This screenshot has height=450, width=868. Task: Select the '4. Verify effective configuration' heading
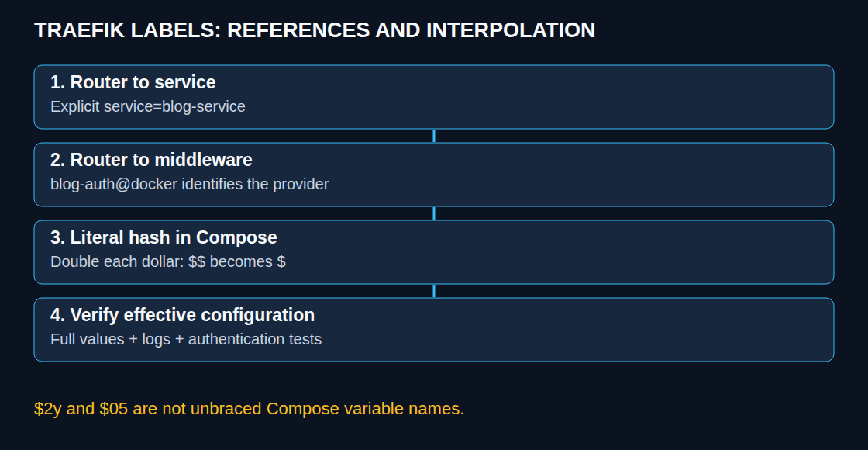point(182,315)
